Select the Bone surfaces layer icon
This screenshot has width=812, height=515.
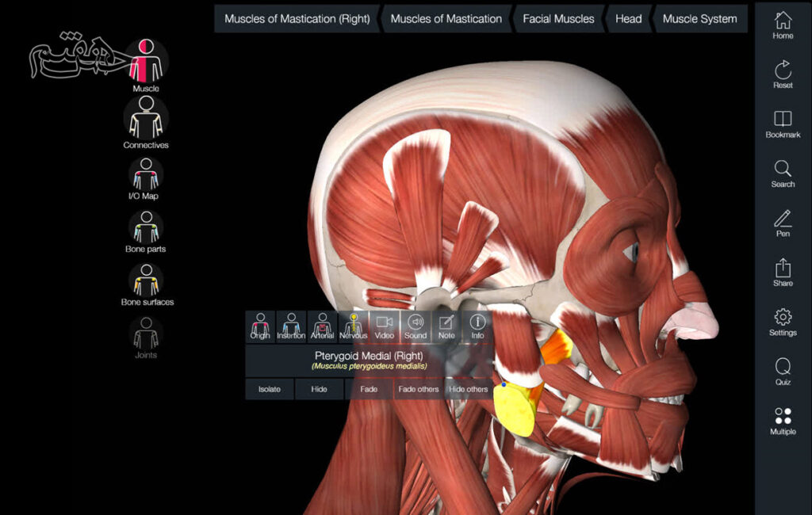coord(146,280)
